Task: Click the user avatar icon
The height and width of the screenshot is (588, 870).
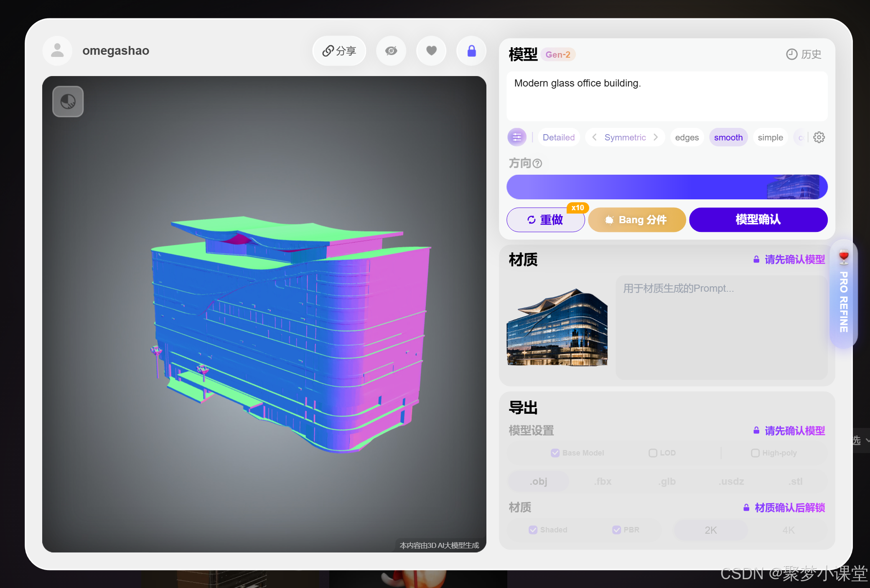Action: pyautogui.click(x=57, y=51)
